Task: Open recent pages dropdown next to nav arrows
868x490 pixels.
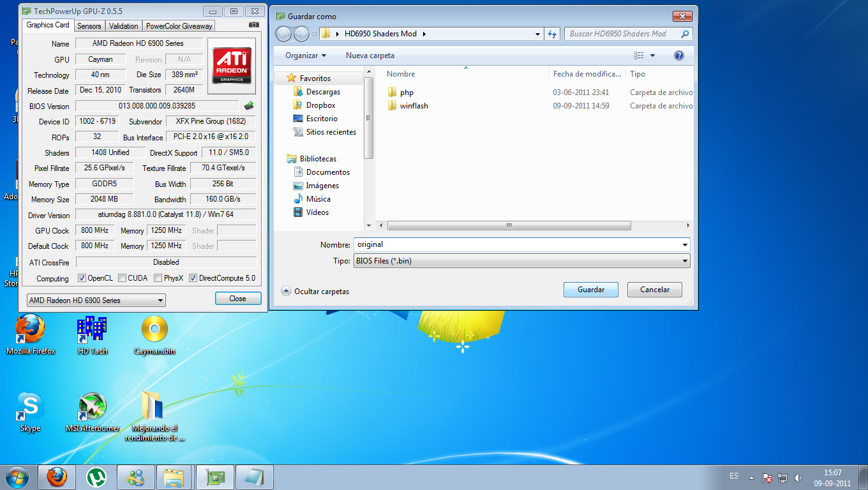Action: (314, 34)
